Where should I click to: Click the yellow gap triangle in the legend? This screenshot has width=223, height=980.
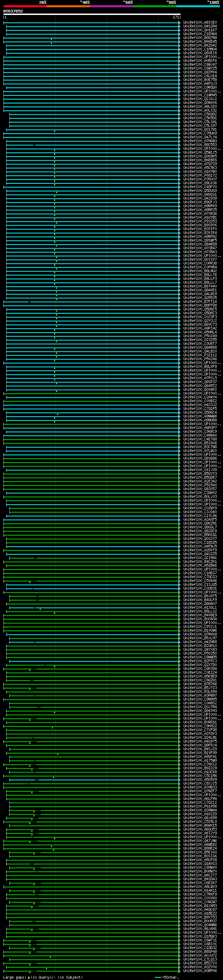[x=29, y=977]
